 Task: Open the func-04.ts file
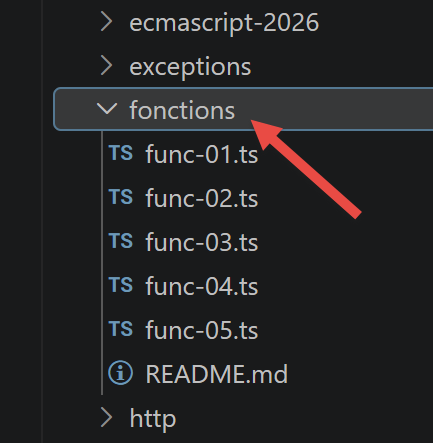tap(202, 286)
